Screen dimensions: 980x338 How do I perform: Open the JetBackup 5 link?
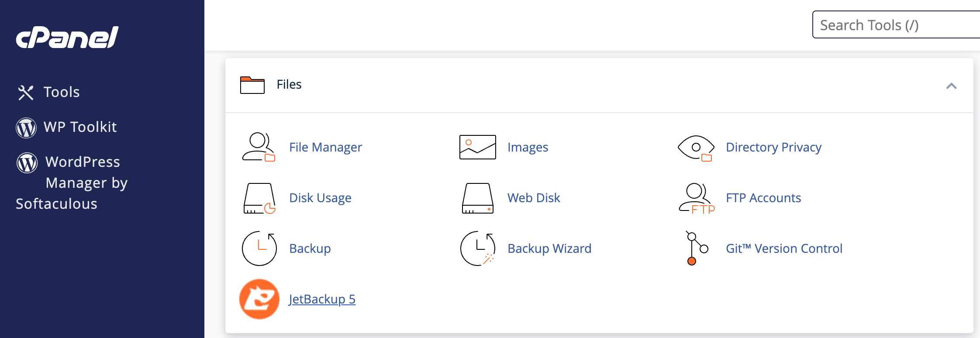point(322,299)
